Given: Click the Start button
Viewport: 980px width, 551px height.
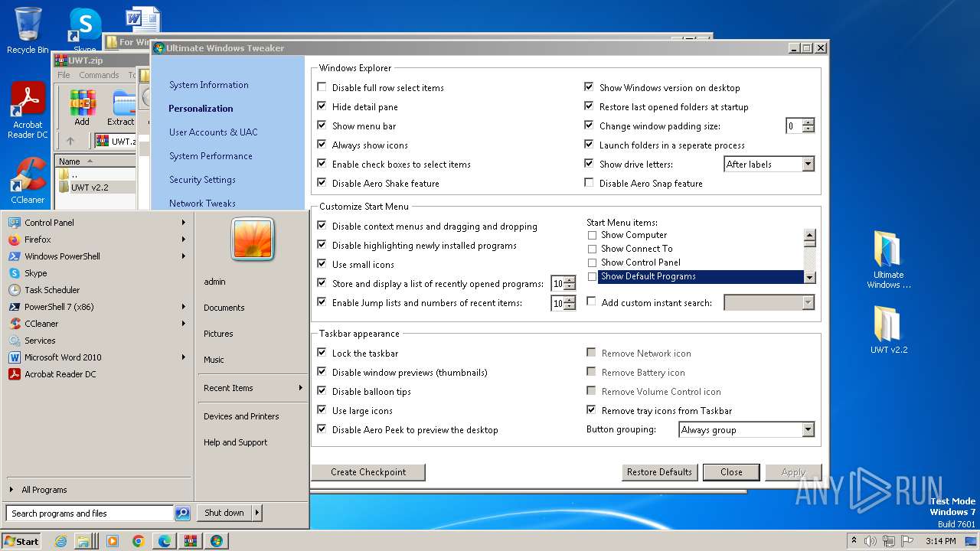Looking at the screenshot, I should (x=21, y=541).
